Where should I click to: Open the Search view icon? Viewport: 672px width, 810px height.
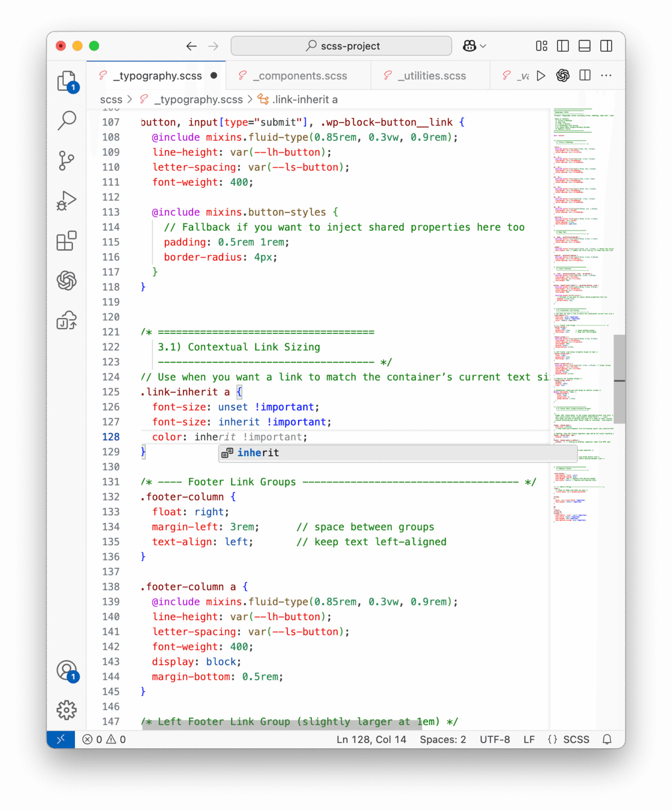66,120
